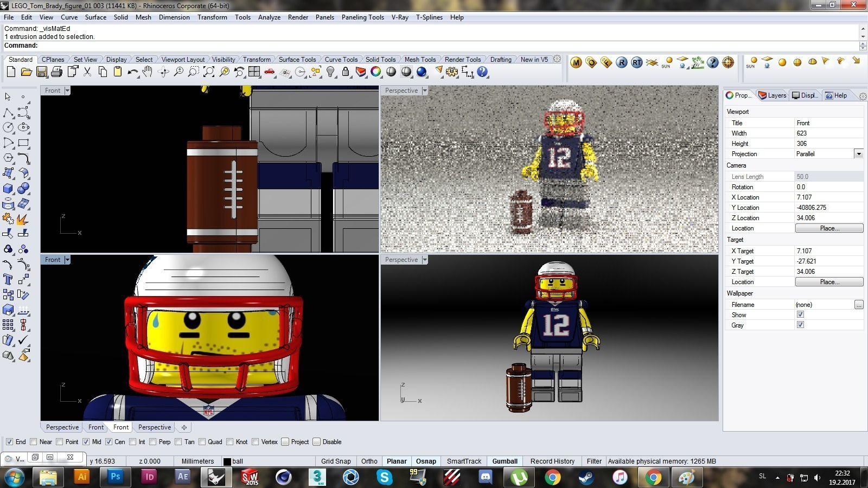The height and width of the screenshot is (488, 868).
Task: Switch to the Mesh Tools toolbar tab
Action: 420,60
